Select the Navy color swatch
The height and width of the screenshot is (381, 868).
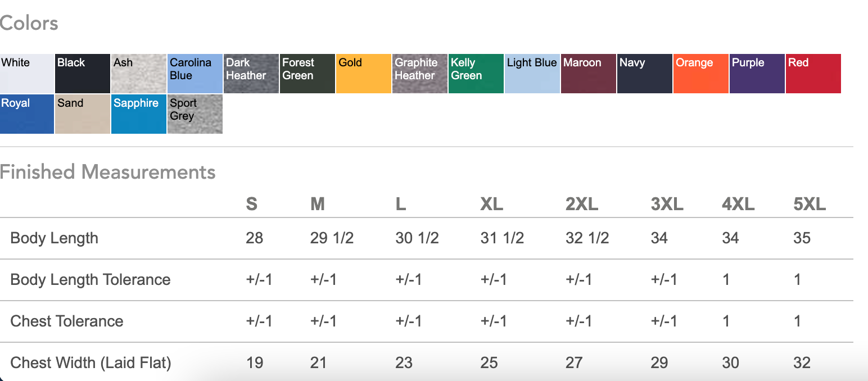click(645, 74)
